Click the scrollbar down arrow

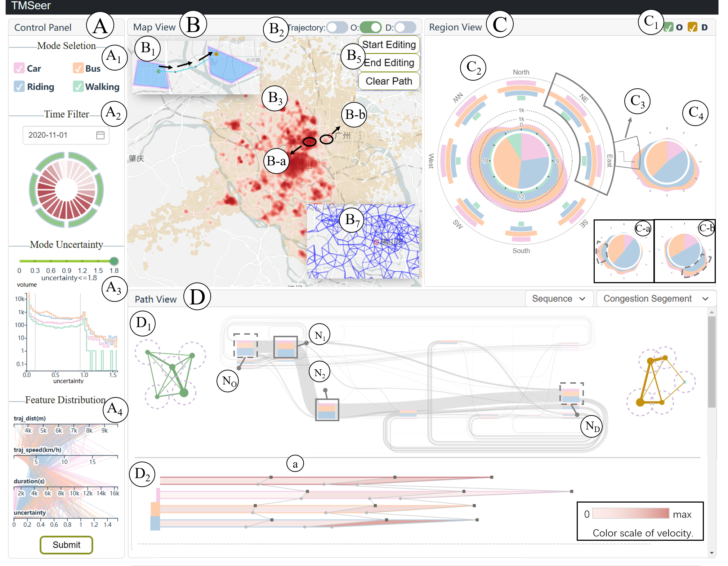711,553
